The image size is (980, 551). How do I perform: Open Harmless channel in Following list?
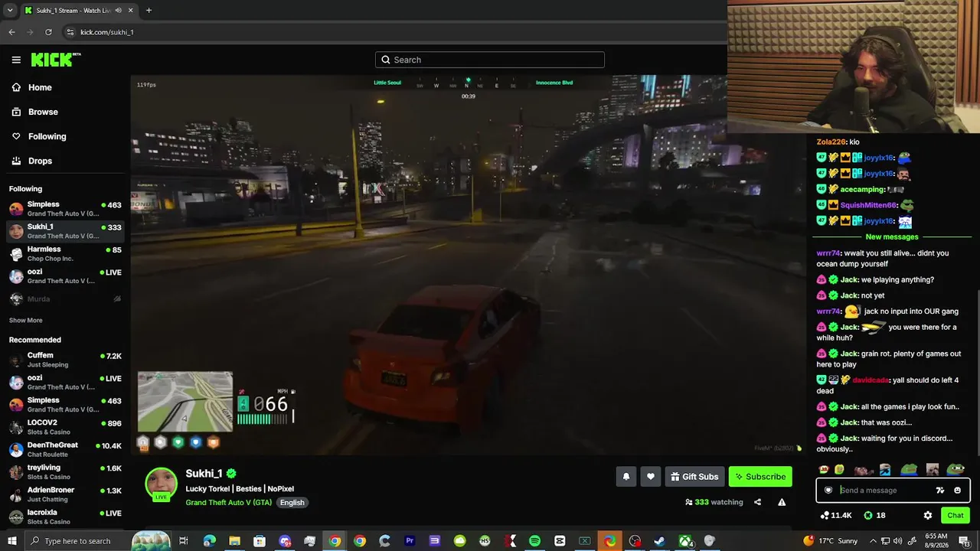click(x=65, y=253)
